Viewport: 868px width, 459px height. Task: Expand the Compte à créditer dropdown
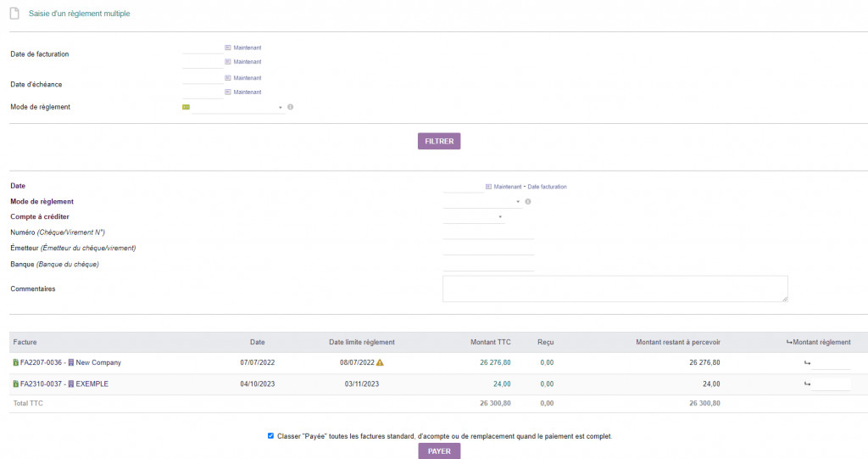coord(473,216)
